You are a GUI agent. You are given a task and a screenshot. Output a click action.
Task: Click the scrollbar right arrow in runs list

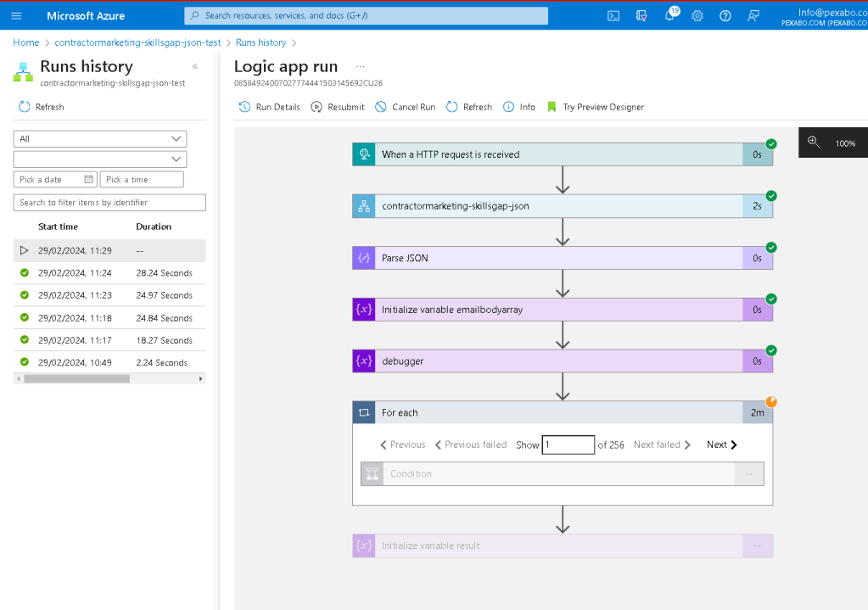click(201, 378)
